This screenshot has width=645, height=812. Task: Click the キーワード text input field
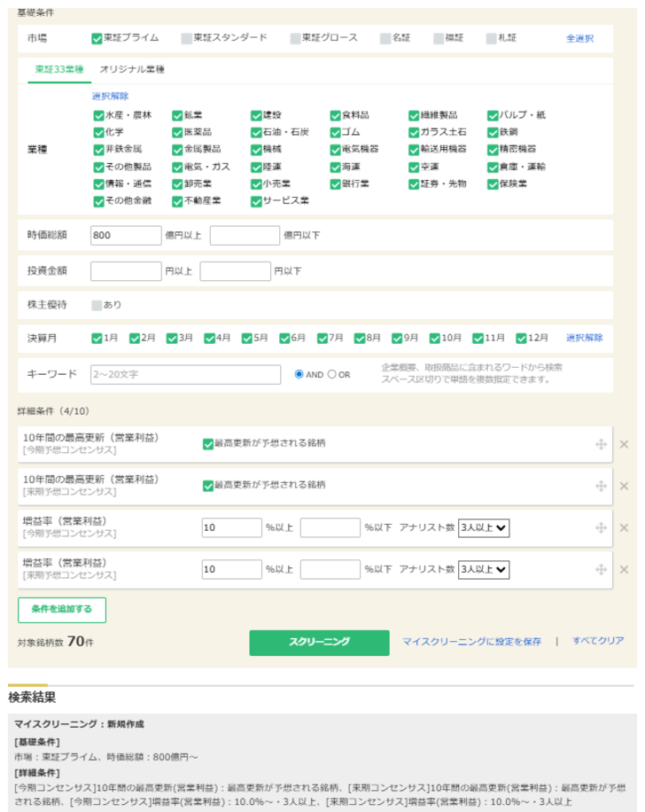pos(185,374)
